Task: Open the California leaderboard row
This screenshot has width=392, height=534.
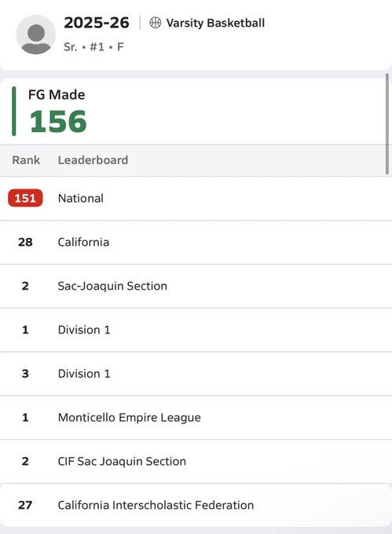Action: [196, 242]
